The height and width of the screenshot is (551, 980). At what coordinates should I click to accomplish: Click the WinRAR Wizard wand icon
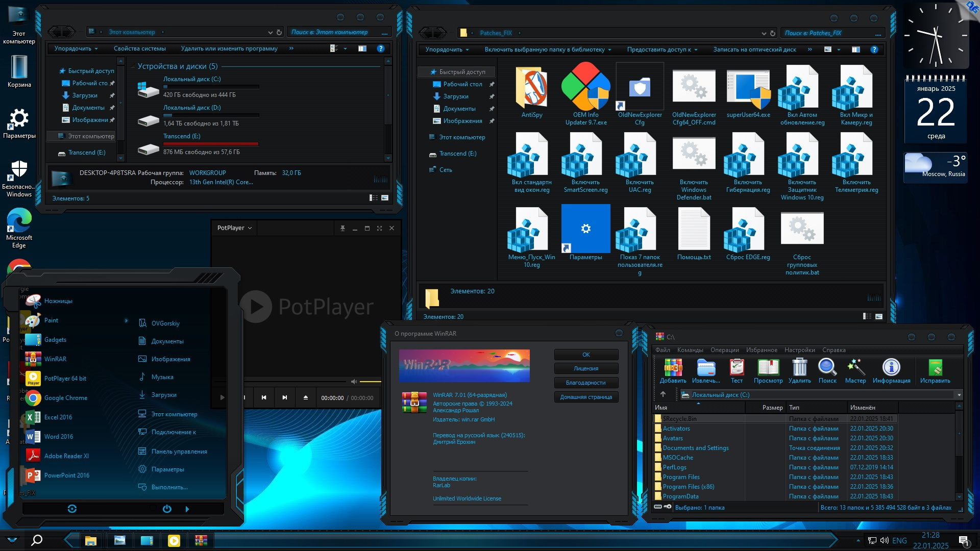855,367
